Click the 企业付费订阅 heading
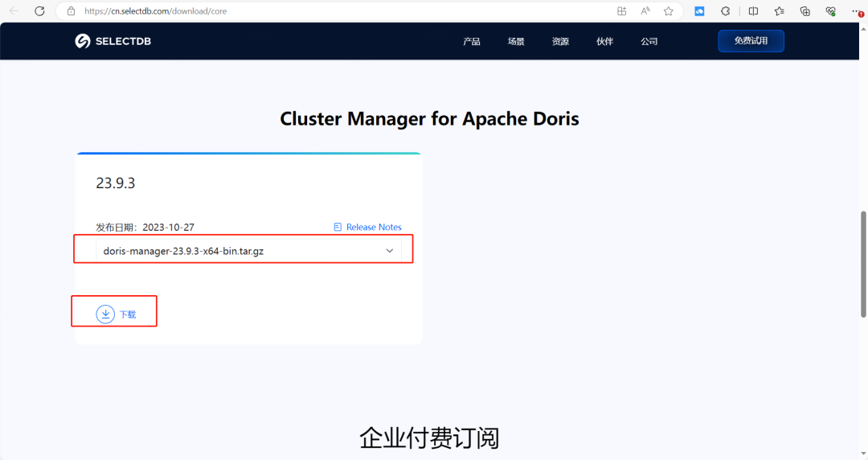 click(429, 437)
